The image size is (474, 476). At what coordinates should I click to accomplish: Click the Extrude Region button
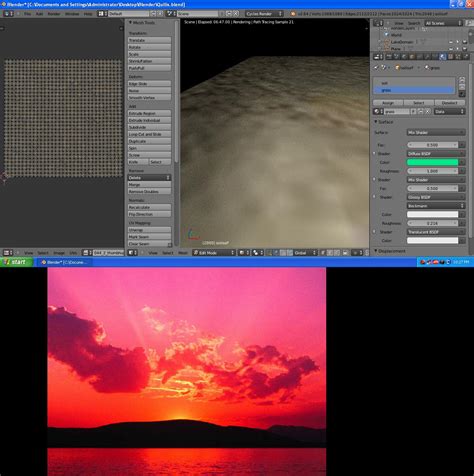149,113
